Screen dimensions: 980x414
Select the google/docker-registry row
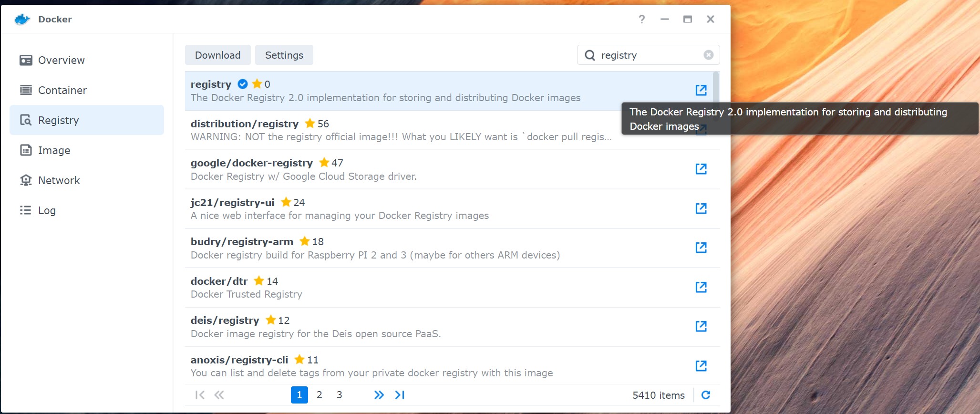coord(452,169)
